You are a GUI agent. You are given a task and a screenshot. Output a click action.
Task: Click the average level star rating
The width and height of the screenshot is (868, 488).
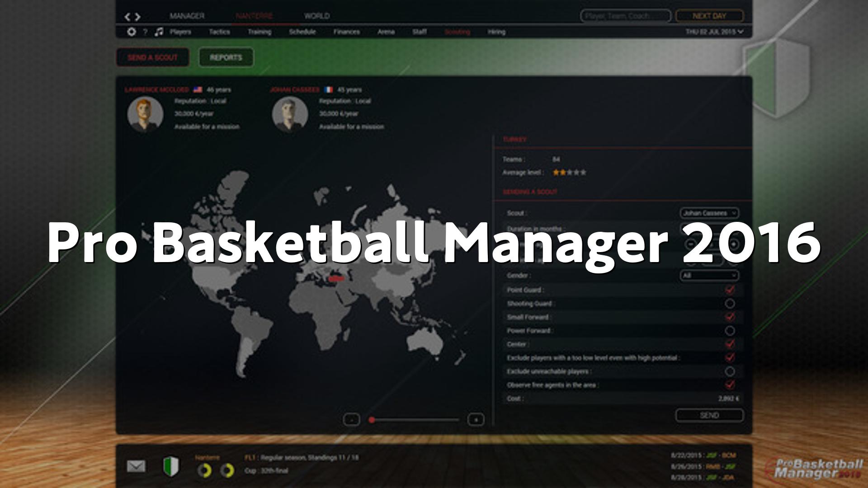[x=570, y=172]
